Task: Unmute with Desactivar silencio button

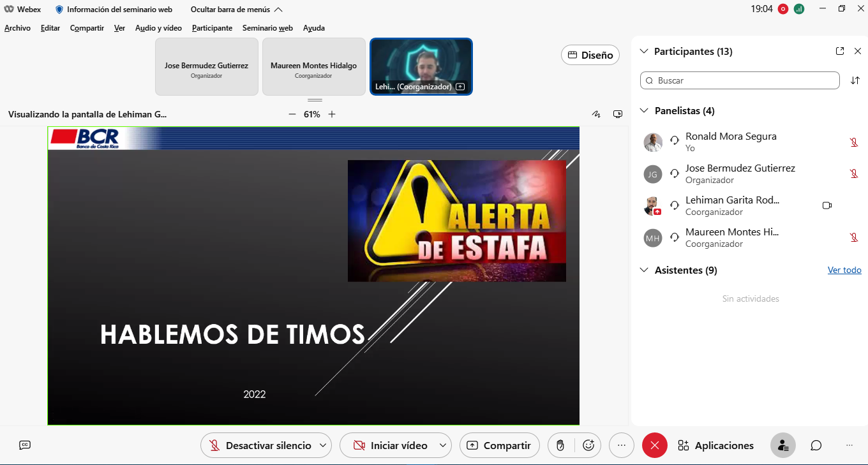Action: tap(259, 445)
